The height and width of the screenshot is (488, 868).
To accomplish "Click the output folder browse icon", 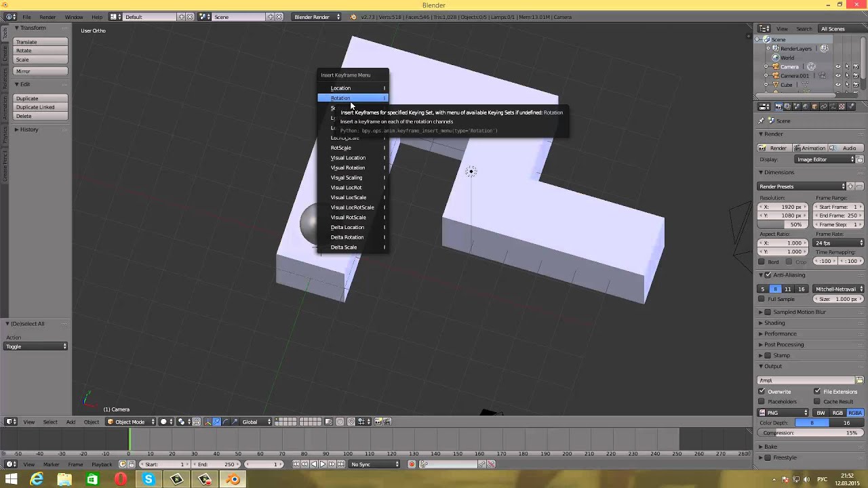I will click(x=860, y=380).
